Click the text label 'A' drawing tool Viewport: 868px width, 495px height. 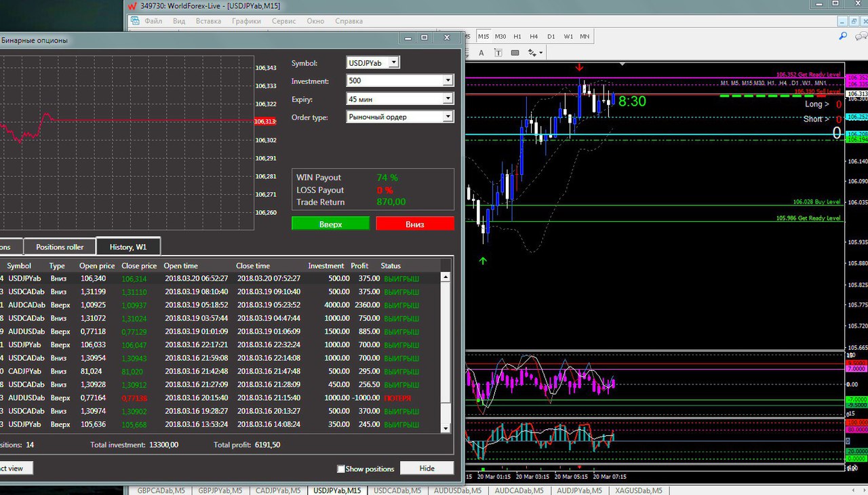(x=481, y=52)
